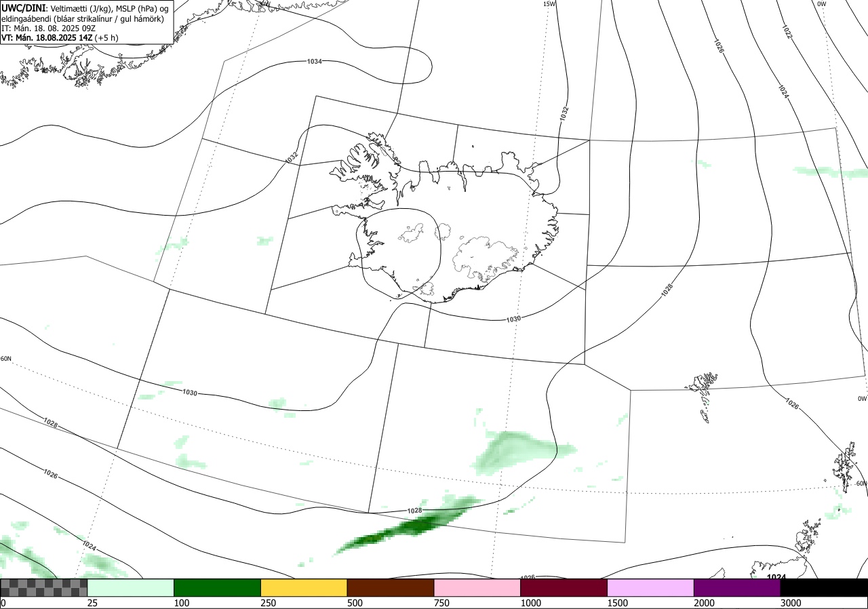Select the pink 750–1000 legend swatch
The image size is (868, 609).
(477, 587)
